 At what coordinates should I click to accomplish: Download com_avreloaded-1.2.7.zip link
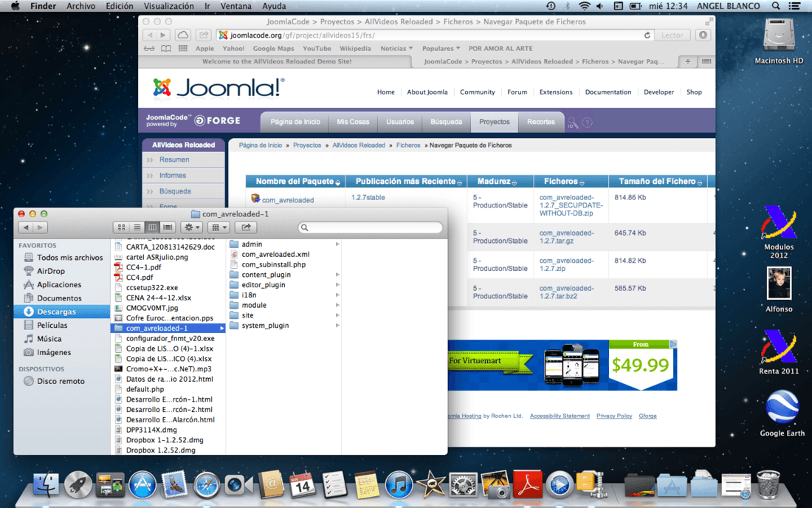coord(566,264)
